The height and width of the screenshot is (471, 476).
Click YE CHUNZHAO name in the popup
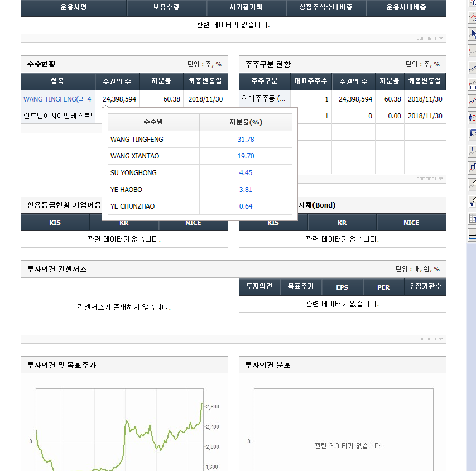tap(132, 206)
